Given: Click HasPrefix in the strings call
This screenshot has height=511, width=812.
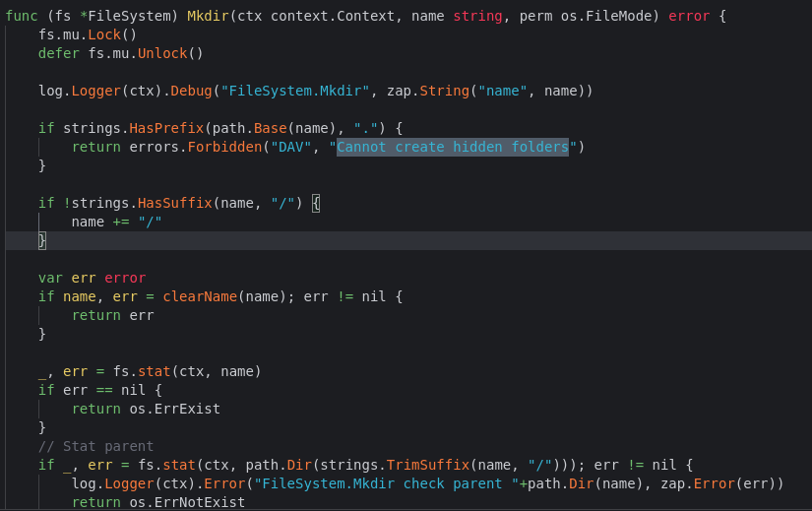Looking at the screenshot, I should [x=166, y=128].
